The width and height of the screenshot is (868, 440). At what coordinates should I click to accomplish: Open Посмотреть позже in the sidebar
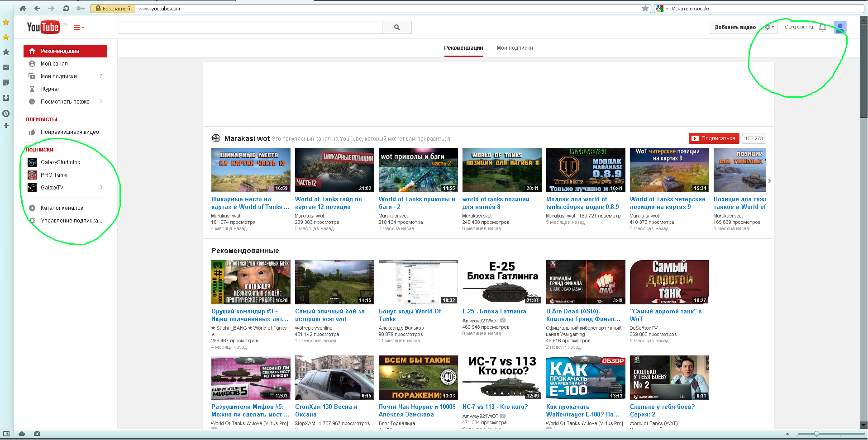65,102
